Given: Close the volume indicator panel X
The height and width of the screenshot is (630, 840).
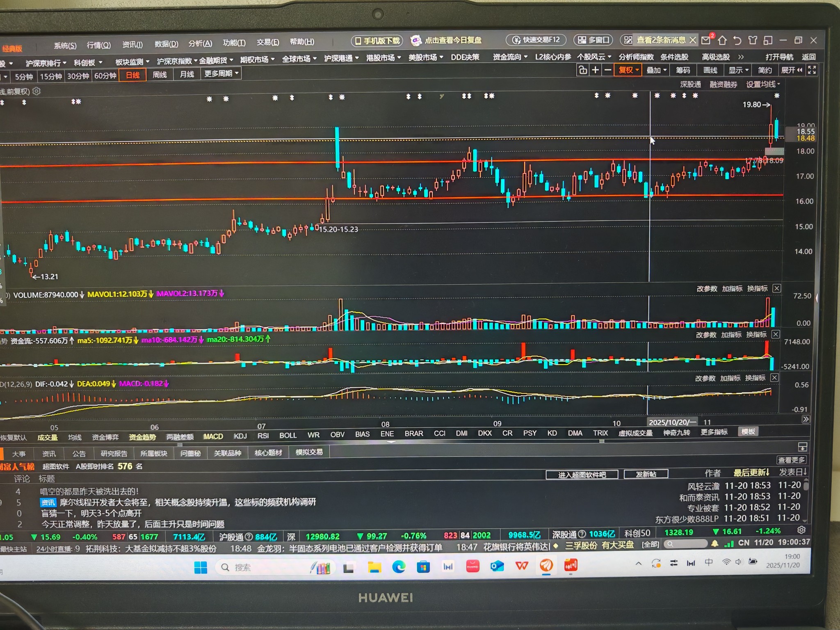Looking at the screenshot, I should click(x=776, y=288).
